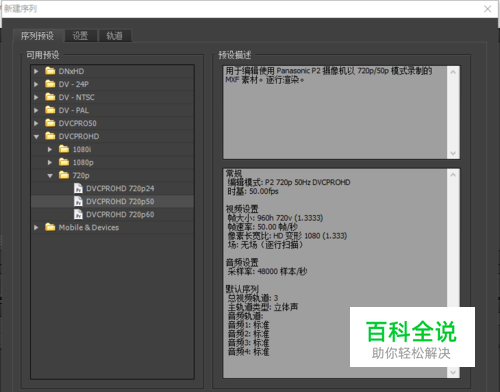The height and width of the screenshot is (392, 500).
Task: Select the DVCPROHD 720p50 preset
Action: tap(112, 201)
